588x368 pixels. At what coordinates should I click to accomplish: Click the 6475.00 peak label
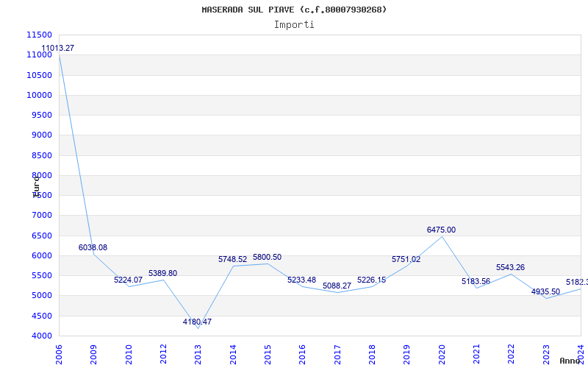[x=441, y=230]
